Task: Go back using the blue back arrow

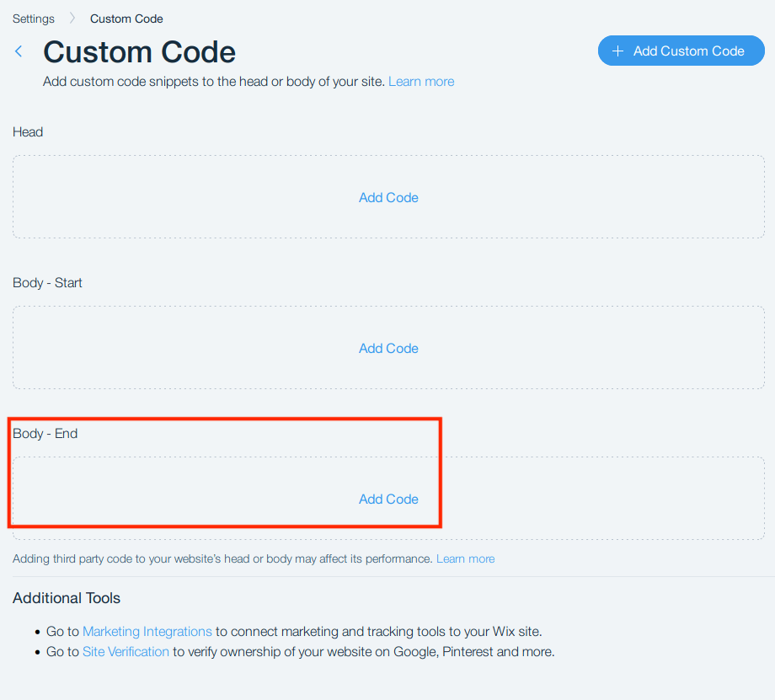Action: point(19,51)
